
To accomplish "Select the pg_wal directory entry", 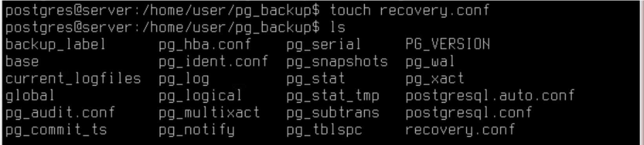I will (431, 62).
